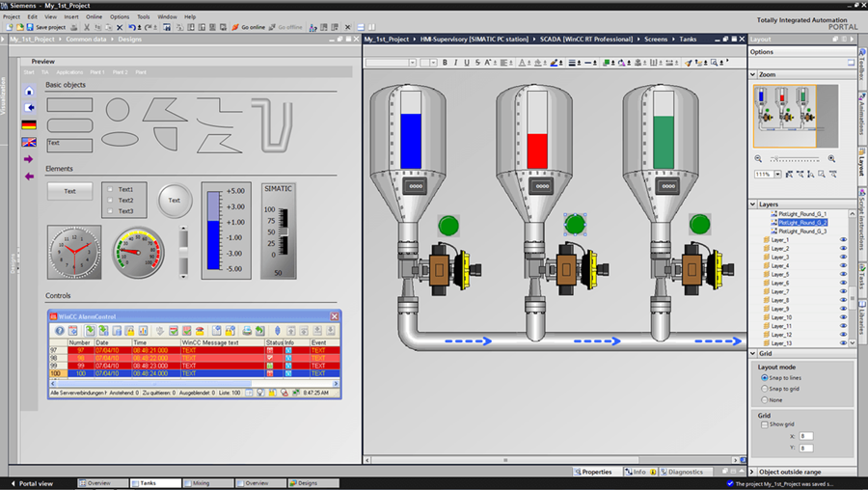868x490 pixels.
Task: Click the zoom slider in Zoom panel
Action: coord(795,159)
